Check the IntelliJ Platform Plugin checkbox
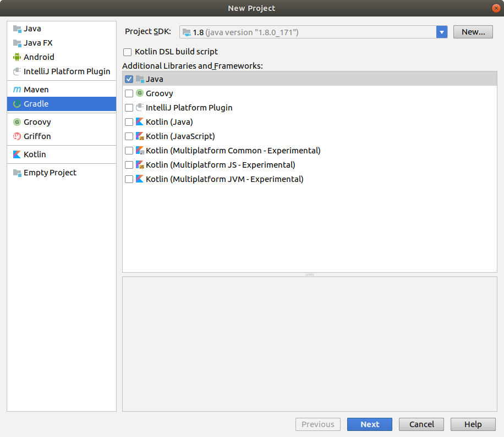Image resolution: width=504 pixels, height=437 pixels. 129,108
